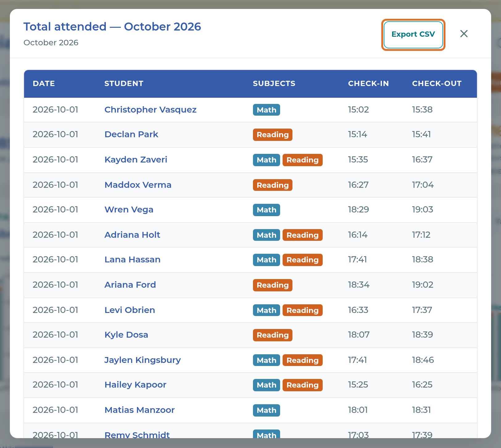The image size is (501, 448).
Task: Click the CHECK-IN column header
Action: [368, 84]
